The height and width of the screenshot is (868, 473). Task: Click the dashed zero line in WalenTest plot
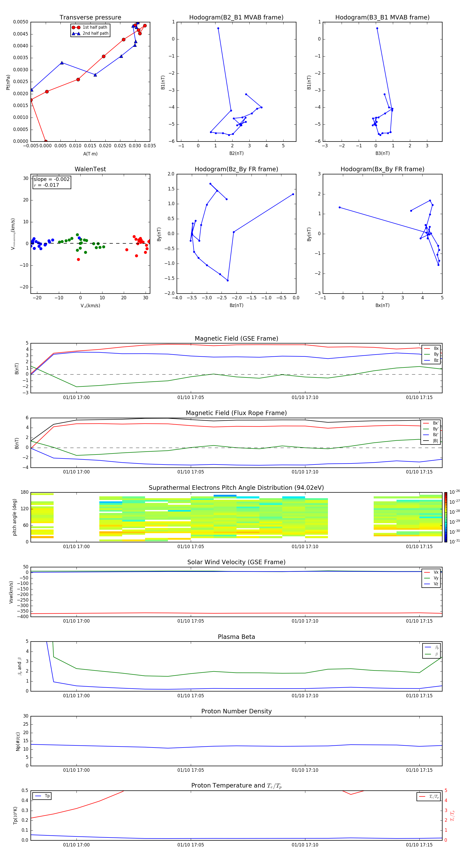pos(90,243)
